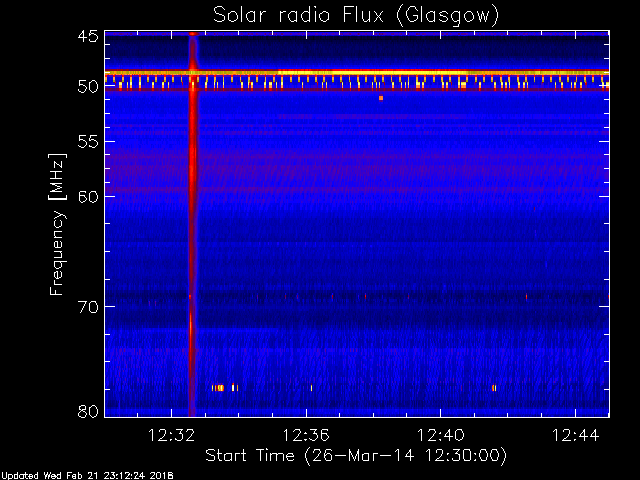Click the vertical red burst streak near 12:32
This screenshot has height=480, width=640.
tap(192, 224)
